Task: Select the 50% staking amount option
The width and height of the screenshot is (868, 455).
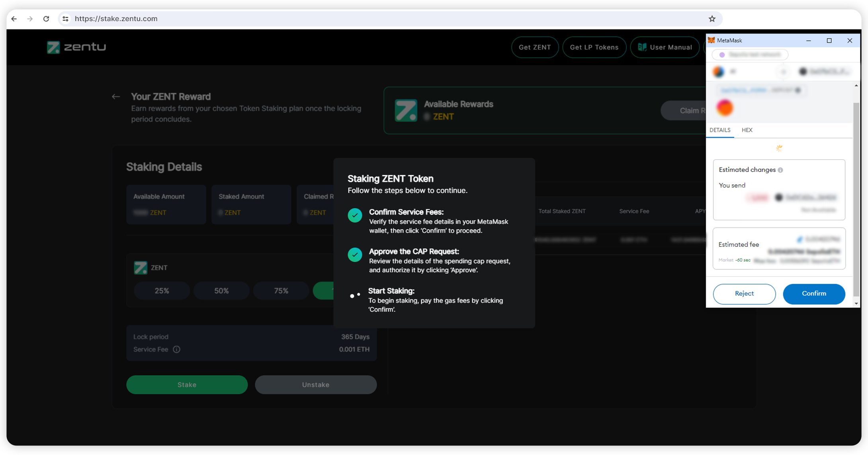Action: 221,291
